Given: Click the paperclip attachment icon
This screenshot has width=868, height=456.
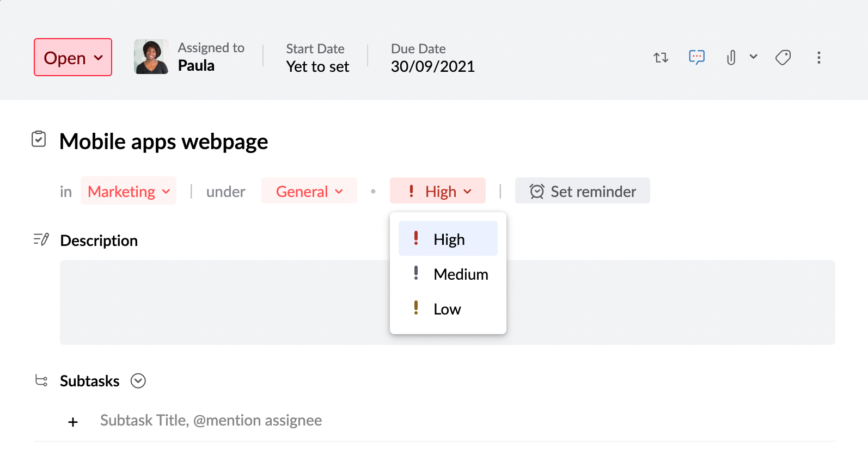Looking at the screenshot, I should click(x=731, y=57).
